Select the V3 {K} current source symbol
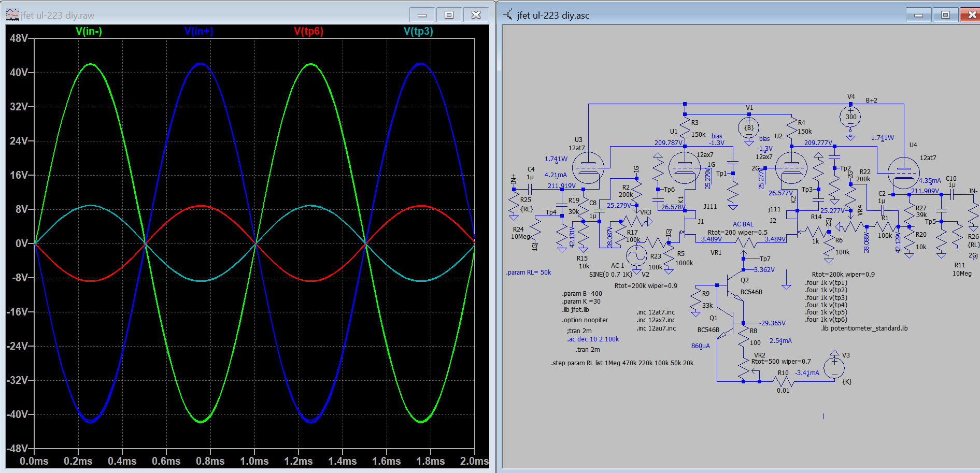 coord(834,368)
